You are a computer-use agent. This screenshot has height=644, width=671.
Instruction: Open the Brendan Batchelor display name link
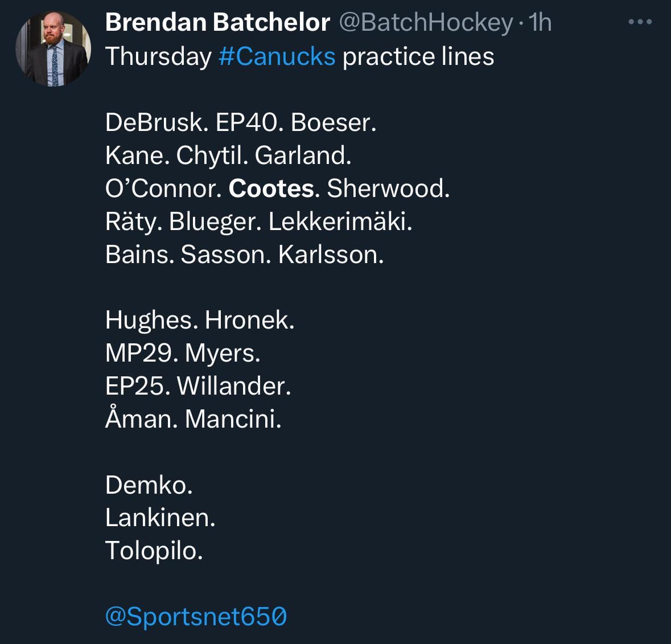point(217,22)
